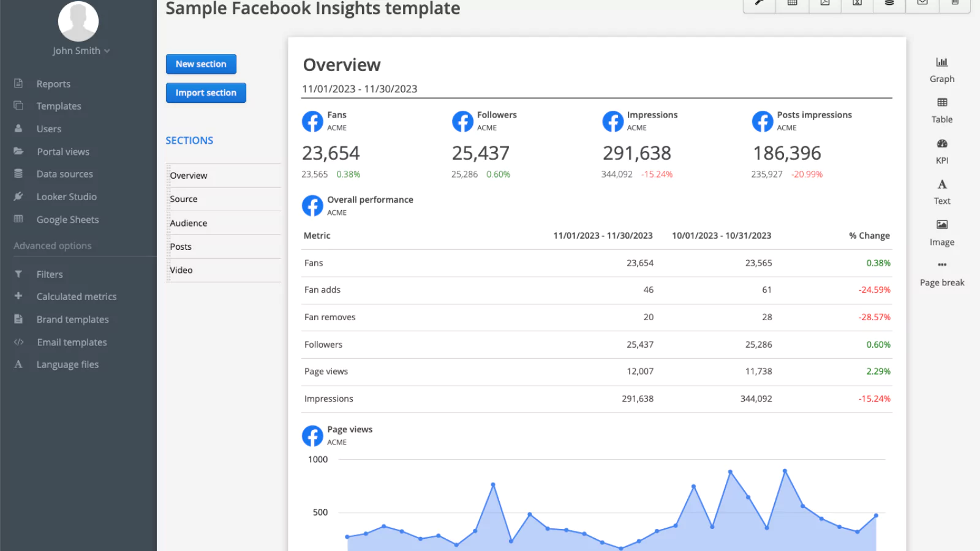Screen dimensions: 980x551
Task: Open the John Smith user dropdown
Action: pyautogui.click(x=81, y=51)
